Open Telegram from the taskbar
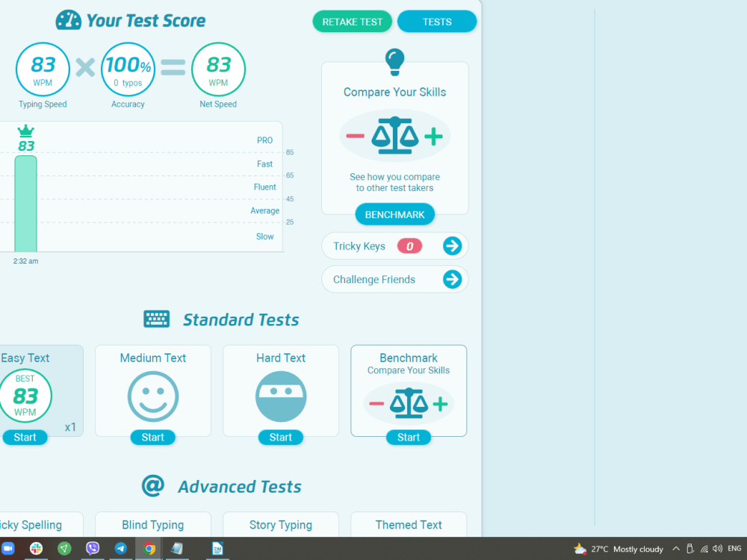This screenshot has height=560, width=747. point(121,549)
